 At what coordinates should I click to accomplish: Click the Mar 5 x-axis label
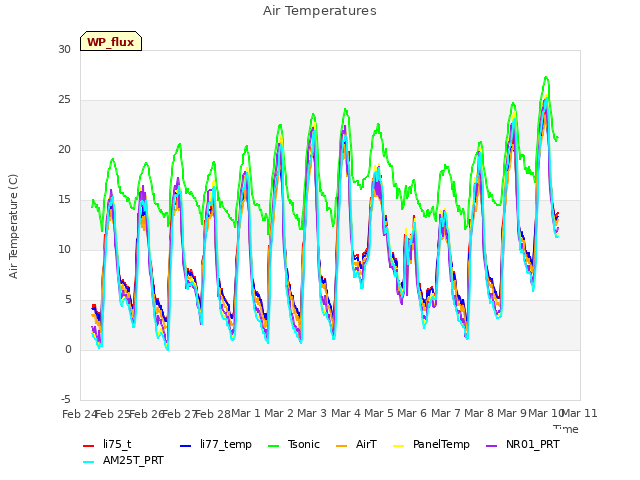pos(379,413)
